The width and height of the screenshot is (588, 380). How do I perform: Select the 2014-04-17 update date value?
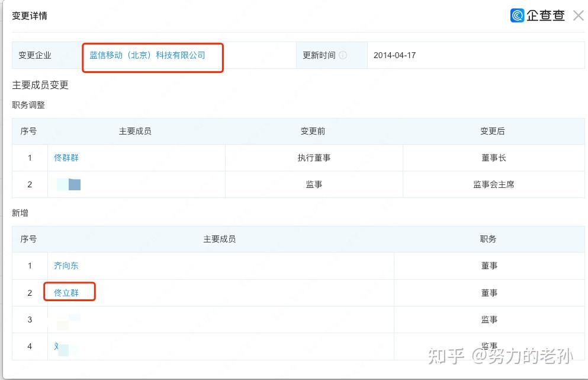click(x=394, y=55)
